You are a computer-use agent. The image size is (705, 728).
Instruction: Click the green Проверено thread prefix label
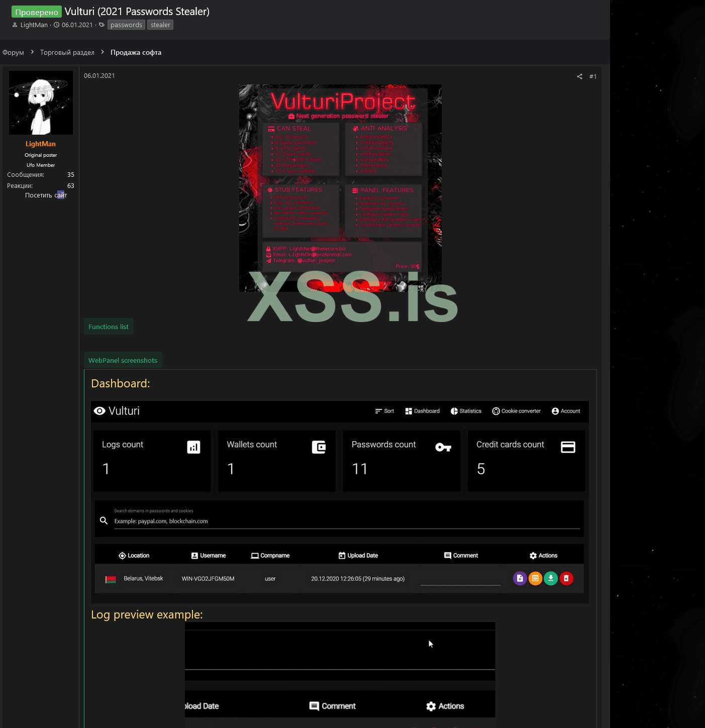pos(37,12)
